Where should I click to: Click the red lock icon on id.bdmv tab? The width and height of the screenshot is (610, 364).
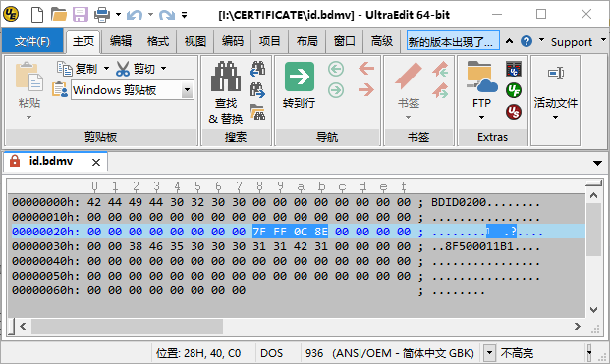point(15,161)
